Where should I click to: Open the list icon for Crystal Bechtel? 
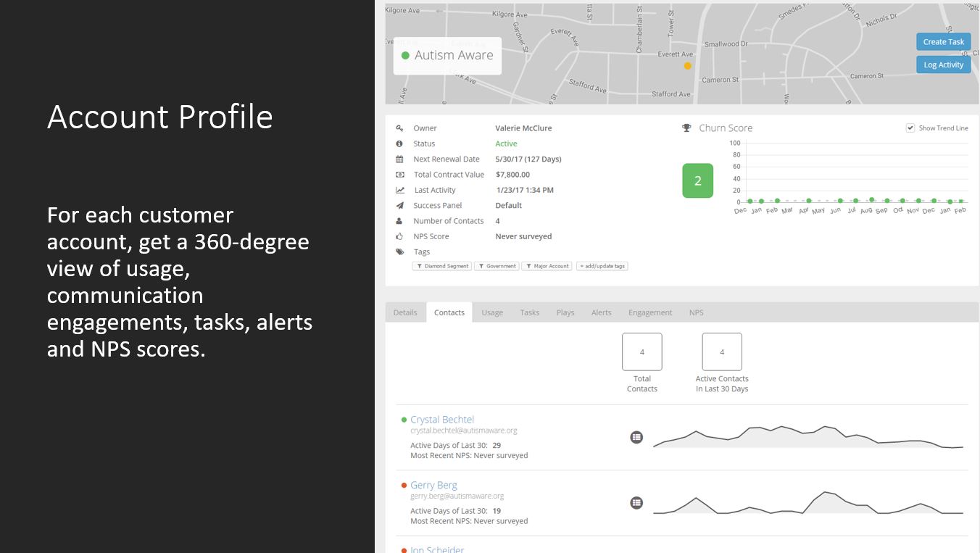point(636,437)
